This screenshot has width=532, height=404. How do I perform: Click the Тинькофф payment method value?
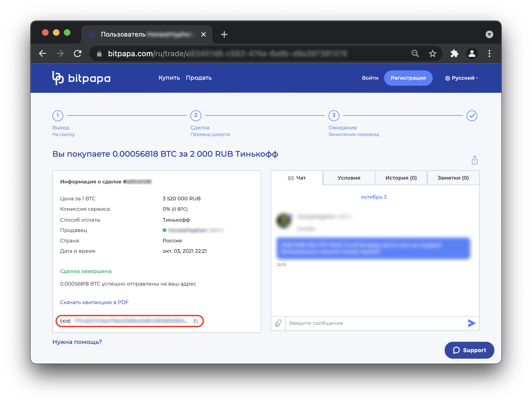[x=176, y=220]
